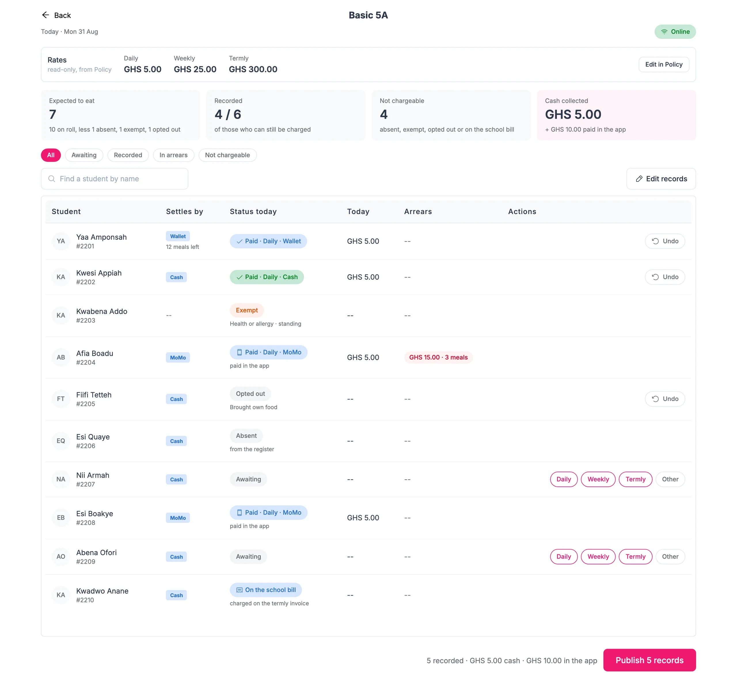Record Daily payment for Nii Armah
The image size is (737, 700).
tap(564, 479)
